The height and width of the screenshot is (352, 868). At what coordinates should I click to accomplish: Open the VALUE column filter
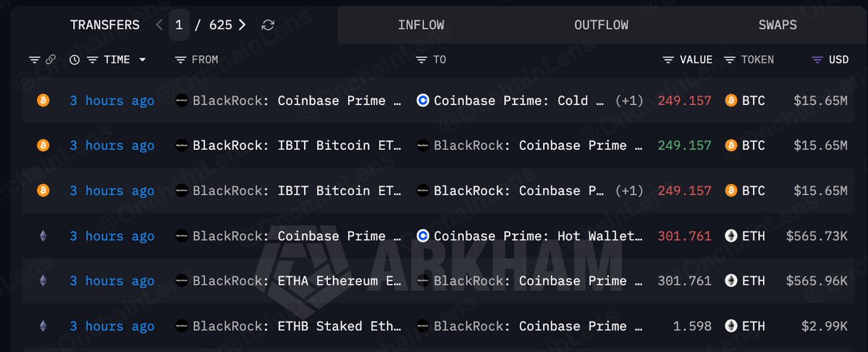[x=669, y=60]
